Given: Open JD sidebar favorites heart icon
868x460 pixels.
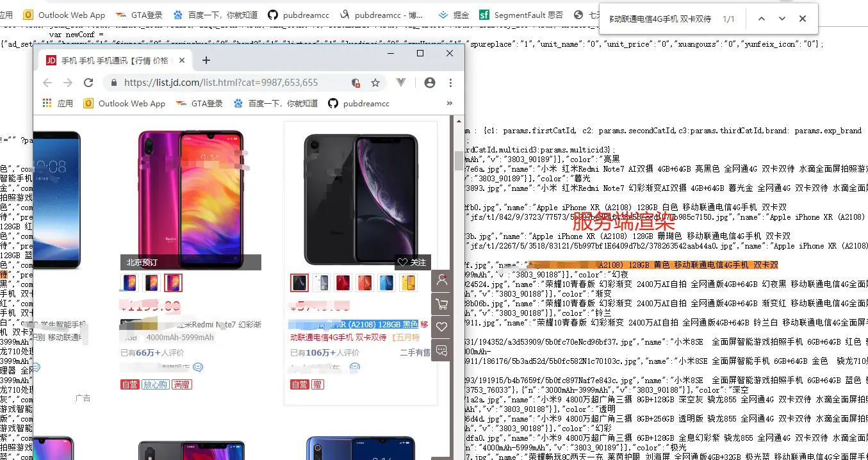Looking at the screenshot, I should click(x=442, y=327).
